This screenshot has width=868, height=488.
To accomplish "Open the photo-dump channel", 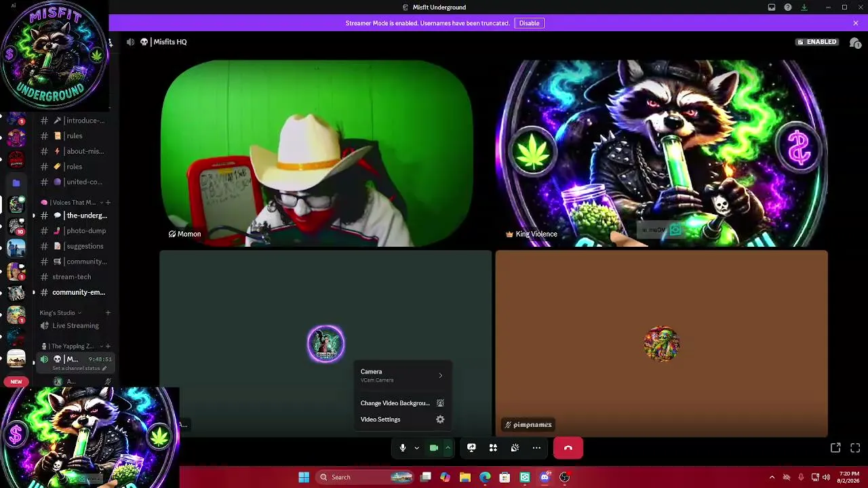I will [76, 230].
